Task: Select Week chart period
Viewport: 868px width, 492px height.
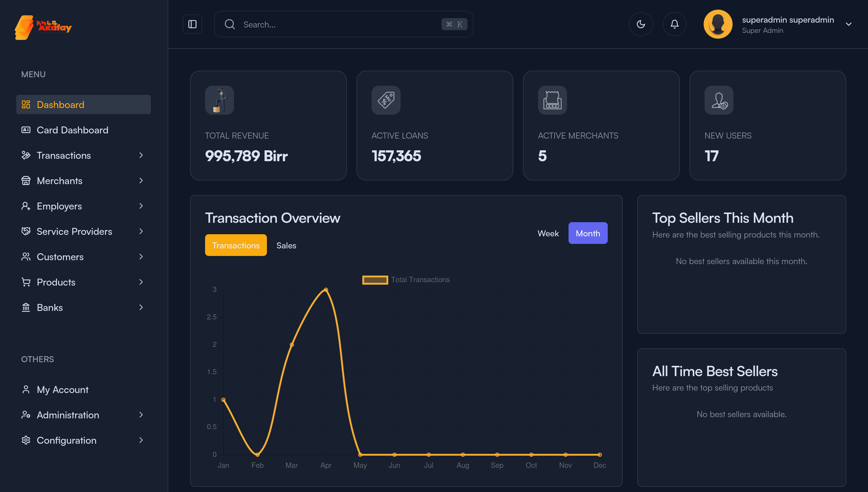Action: click(x=548, y=233)
